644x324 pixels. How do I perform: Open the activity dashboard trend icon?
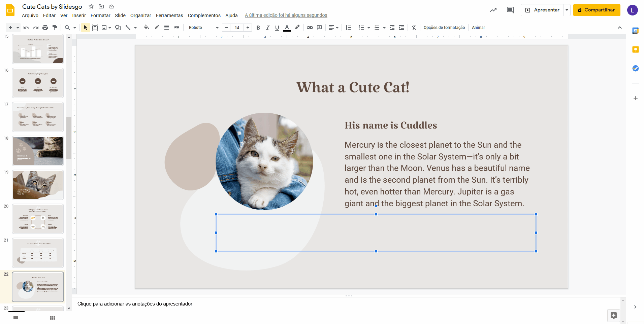pos(493,10)
